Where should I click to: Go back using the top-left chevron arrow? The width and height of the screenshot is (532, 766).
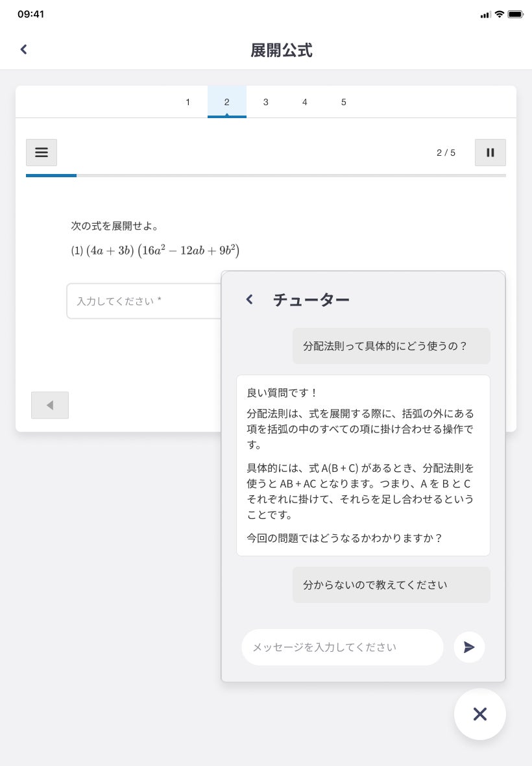(x=23, y=49)
